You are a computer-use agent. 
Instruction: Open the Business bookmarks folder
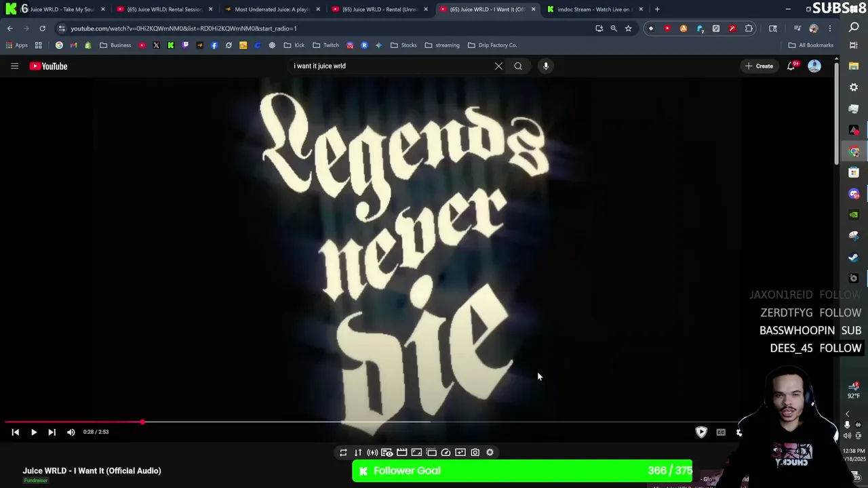[115, 45]
